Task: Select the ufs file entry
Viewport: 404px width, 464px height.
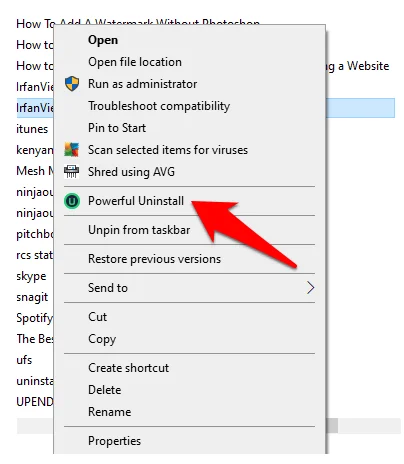Action: (x=24, y=360)
